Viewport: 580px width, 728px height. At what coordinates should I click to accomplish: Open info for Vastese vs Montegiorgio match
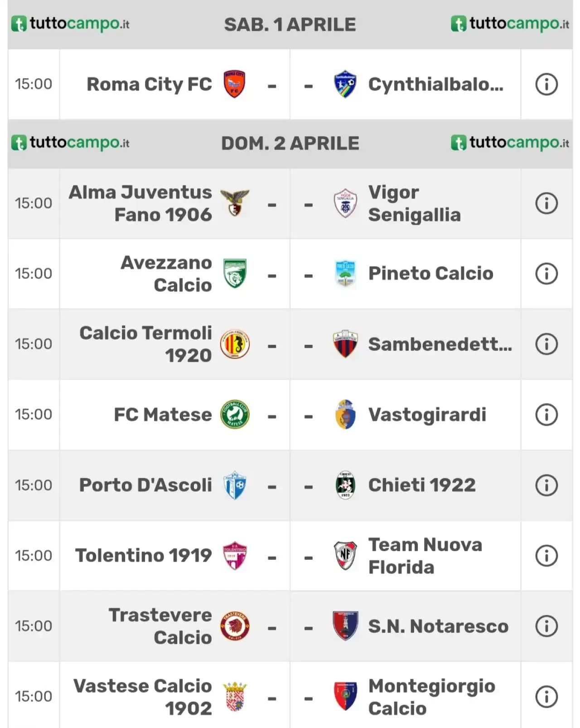[x=546, y=697]
